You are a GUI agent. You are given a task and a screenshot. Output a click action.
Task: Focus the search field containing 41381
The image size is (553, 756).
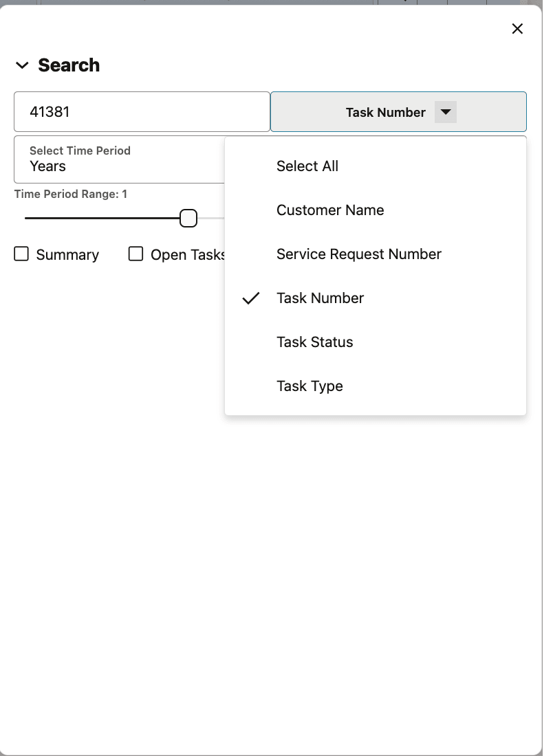(x=142, y=111)
